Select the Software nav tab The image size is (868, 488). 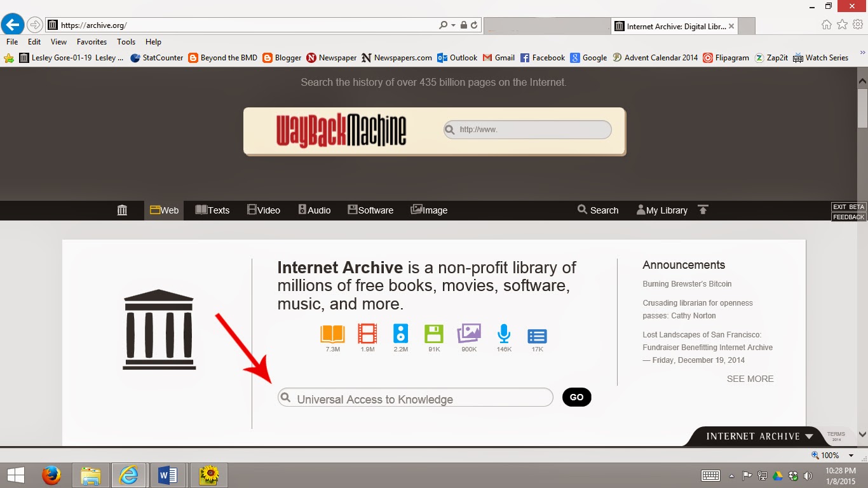click(370, 210)
